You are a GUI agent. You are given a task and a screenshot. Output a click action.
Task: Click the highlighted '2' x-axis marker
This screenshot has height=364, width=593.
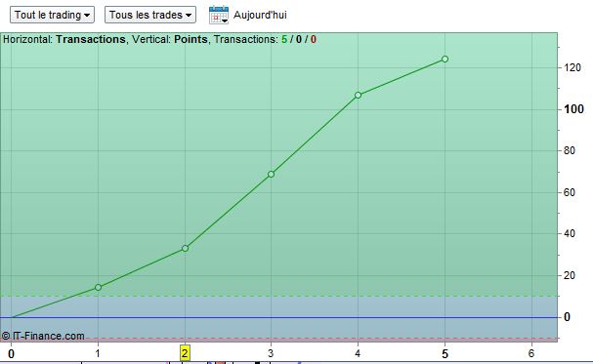[185, 353]
